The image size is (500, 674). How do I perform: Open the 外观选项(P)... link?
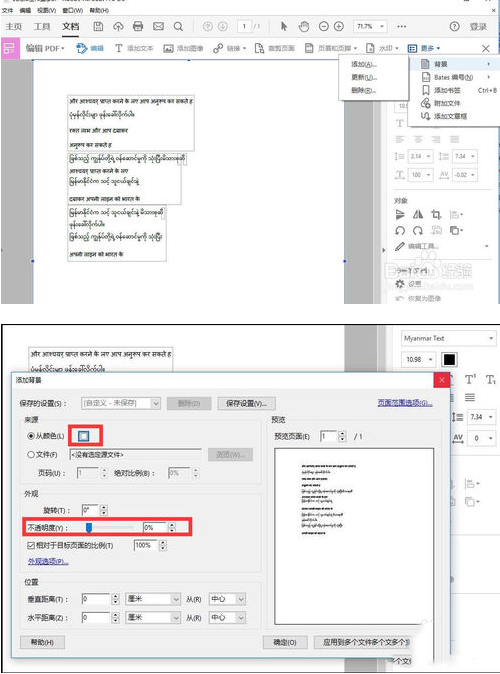[x=48, y=561]
